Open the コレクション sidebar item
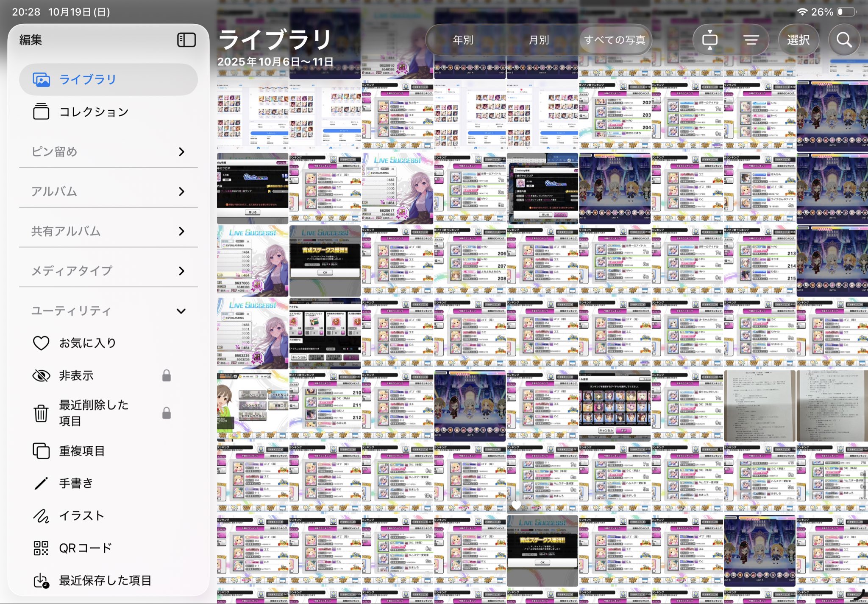The height and width of the screenshot is (604, 868). pyautogui.click(x=93, y=112)
